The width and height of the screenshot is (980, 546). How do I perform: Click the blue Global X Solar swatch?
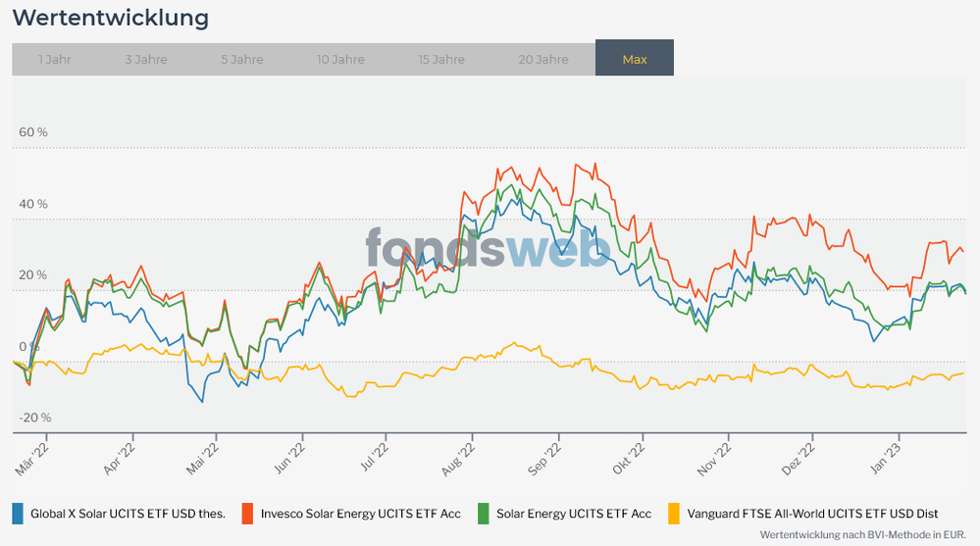pyautogui.click(x=18, y=513)
